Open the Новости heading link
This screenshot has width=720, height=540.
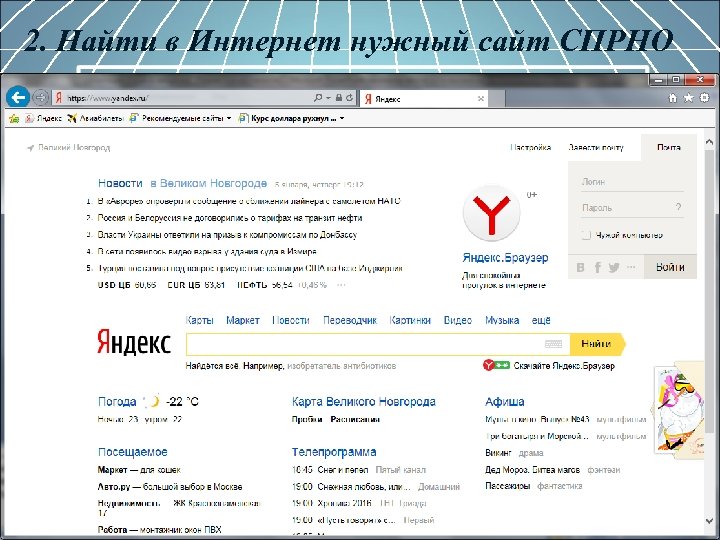pyautogui.click(x=120, y=183)
